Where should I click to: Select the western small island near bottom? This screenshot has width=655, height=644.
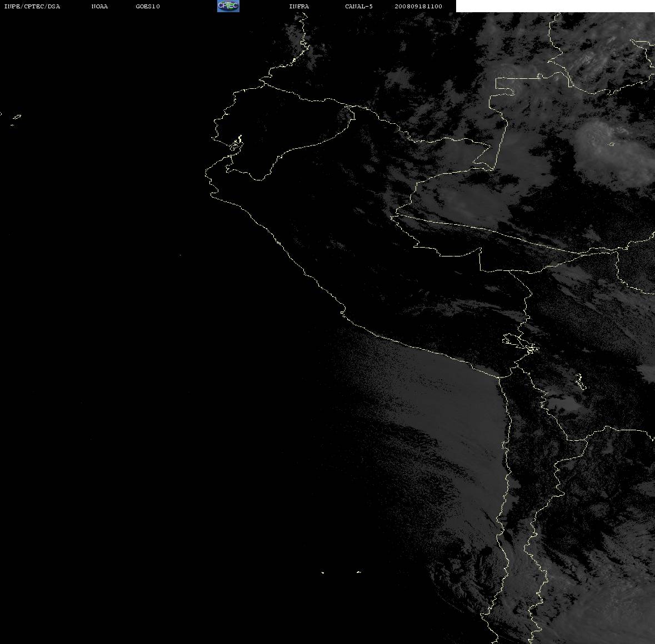pos(323,572)
